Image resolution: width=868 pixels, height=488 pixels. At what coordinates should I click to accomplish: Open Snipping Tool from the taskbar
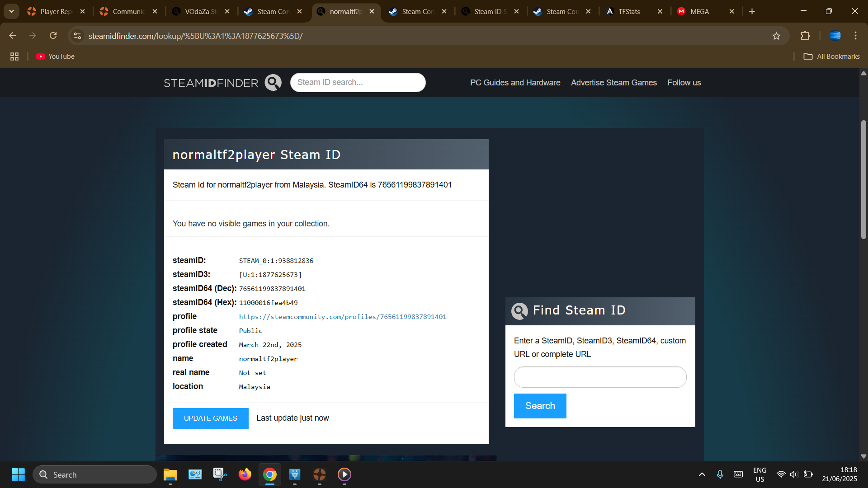pyautogui.click(x=220, y=474)
